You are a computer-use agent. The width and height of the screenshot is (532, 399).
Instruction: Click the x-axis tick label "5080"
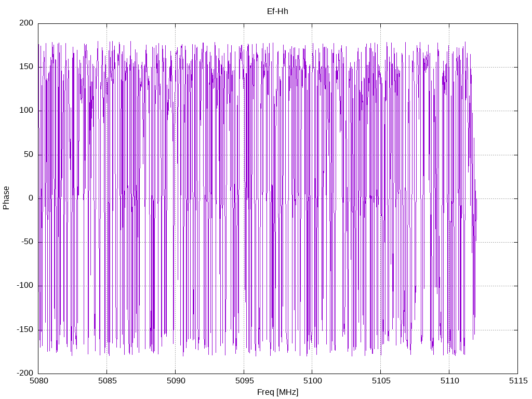coord(39,381)
